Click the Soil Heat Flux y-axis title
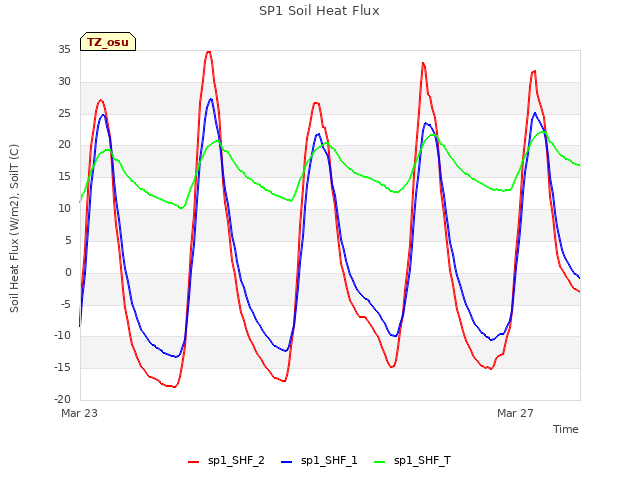 (x=14, y=228)
